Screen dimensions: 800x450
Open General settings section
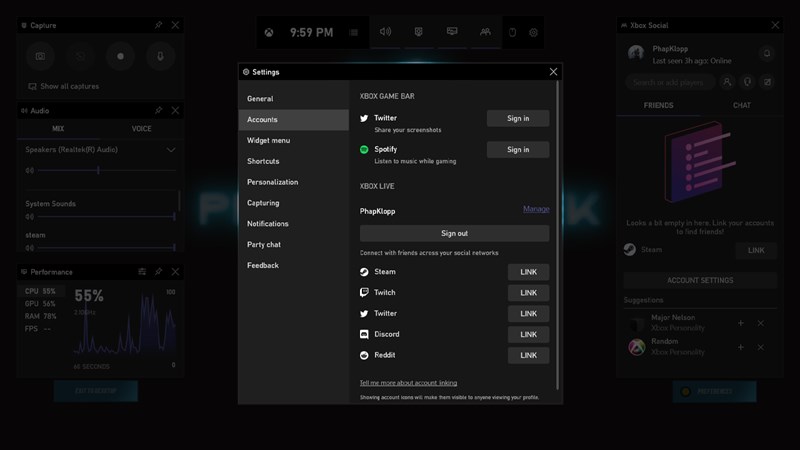[293, 98]
